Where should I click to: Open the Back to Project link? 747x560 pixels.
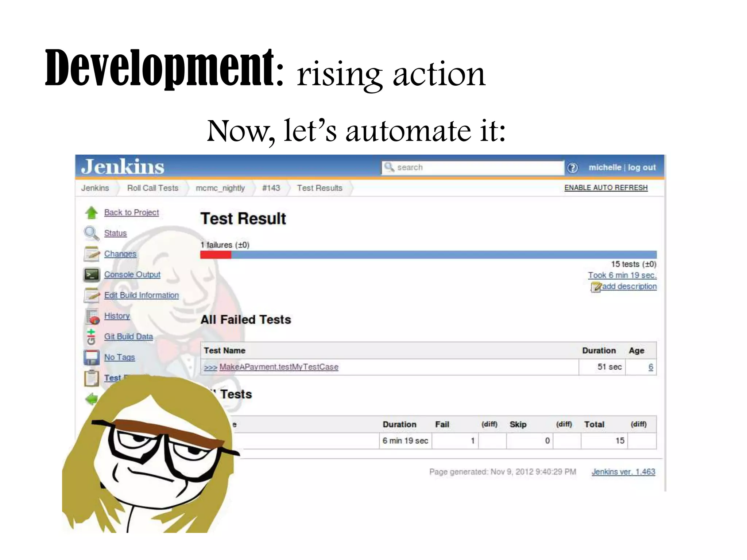[x=131, y=212]
